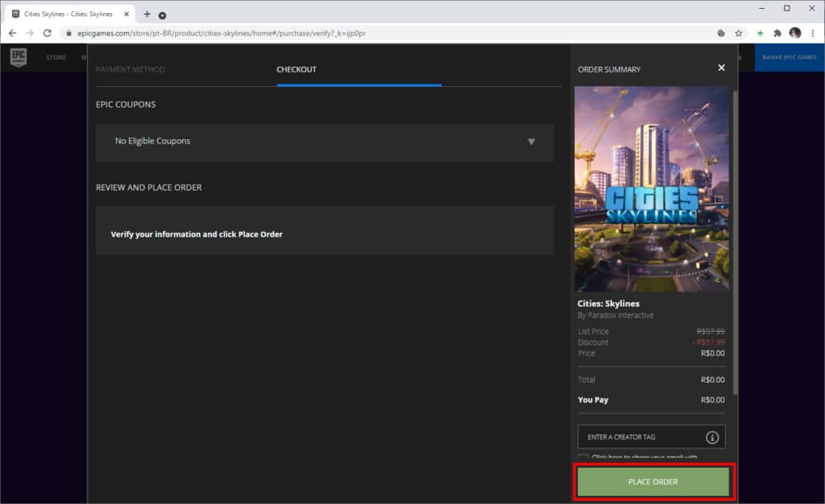Image resolution: width=825 pixels, height=504 pixels.
Task: Click the Baixar Epic Games button
Action: 790,57
